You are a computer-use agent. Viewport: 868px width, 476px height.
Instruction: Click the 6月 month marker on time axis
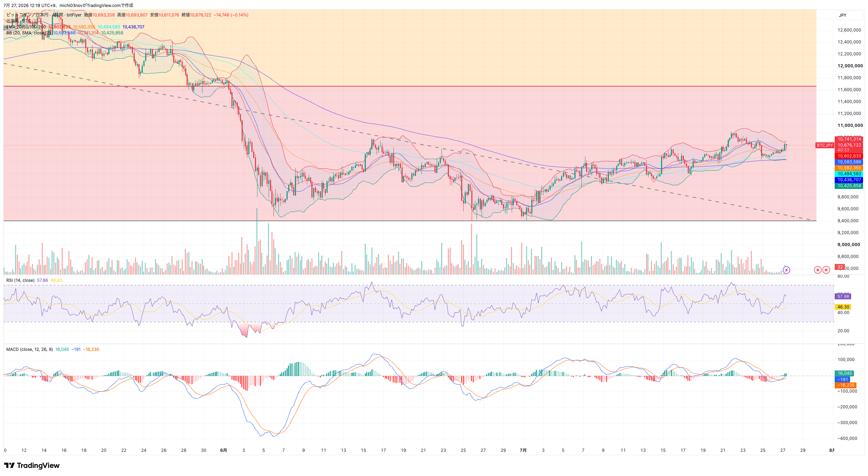coord(223,450)
